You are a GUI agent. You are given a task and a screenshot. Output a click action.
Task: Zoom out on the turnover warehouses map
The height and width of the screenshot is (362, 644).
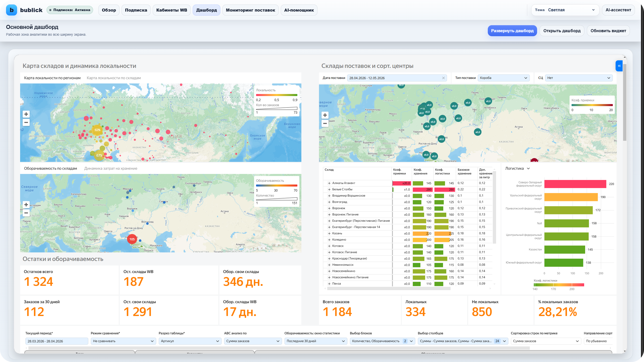[26, 213]
